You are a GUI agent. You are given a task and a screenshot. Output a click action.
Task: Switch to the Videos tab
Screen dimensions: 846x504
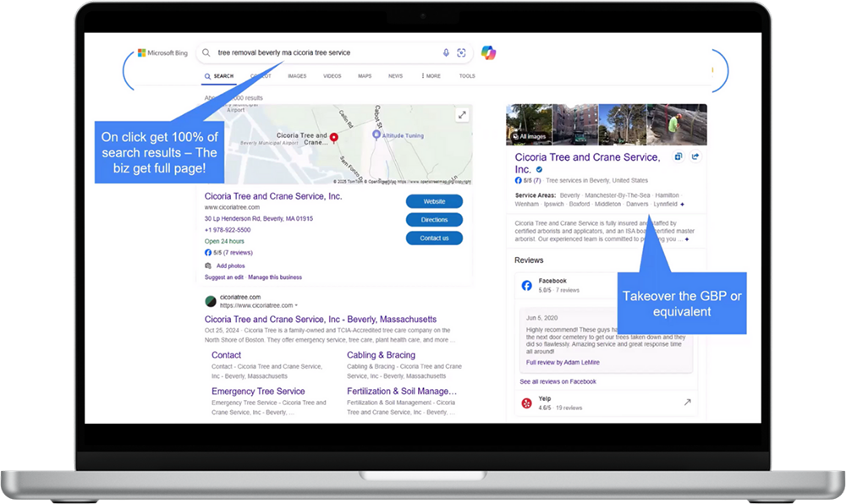point(332,76)
